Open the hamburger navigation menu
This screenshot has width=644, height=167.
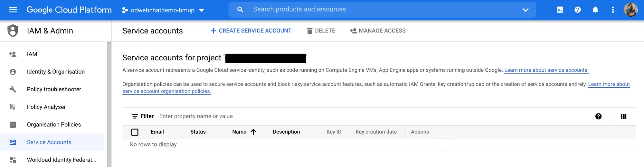[13, 10]
